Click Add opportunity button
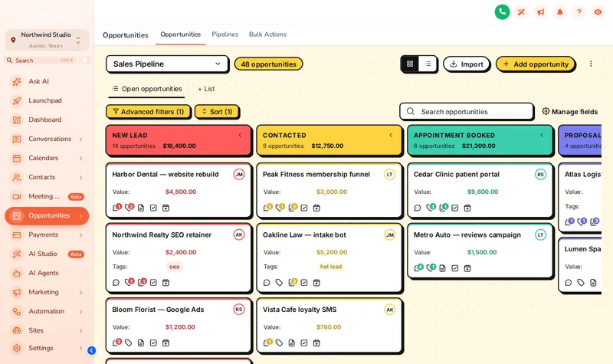 click(535, 64)
